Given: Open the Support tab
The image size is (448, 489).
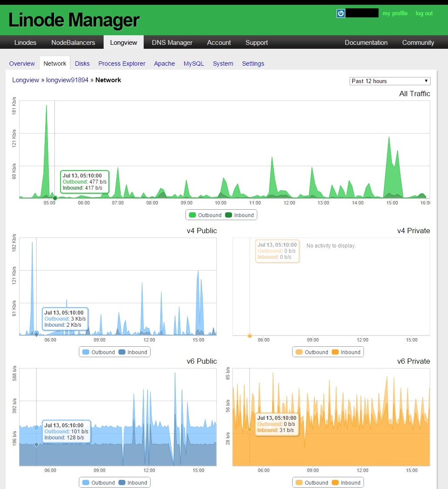Looking at the screenshot, I should [256, 42].
